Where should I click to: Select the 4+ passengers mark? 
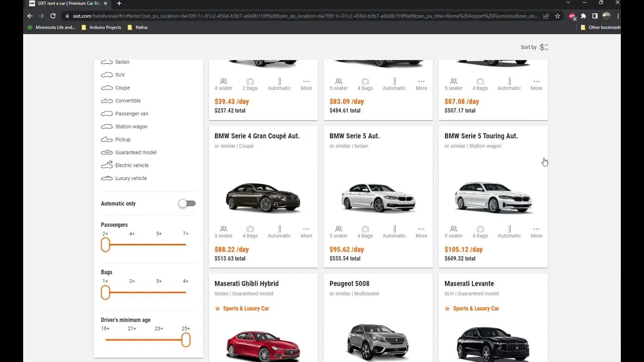coord(132,234)
